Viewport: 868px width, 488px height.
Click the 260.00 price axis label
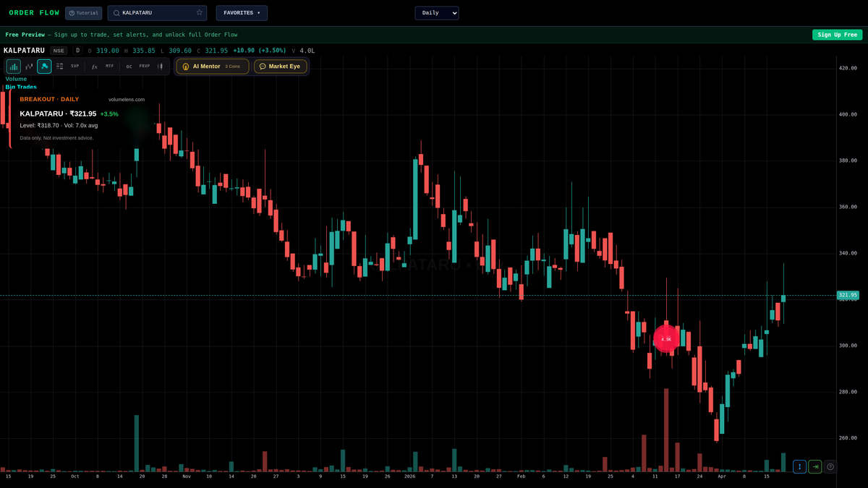[x=848, y=438]
